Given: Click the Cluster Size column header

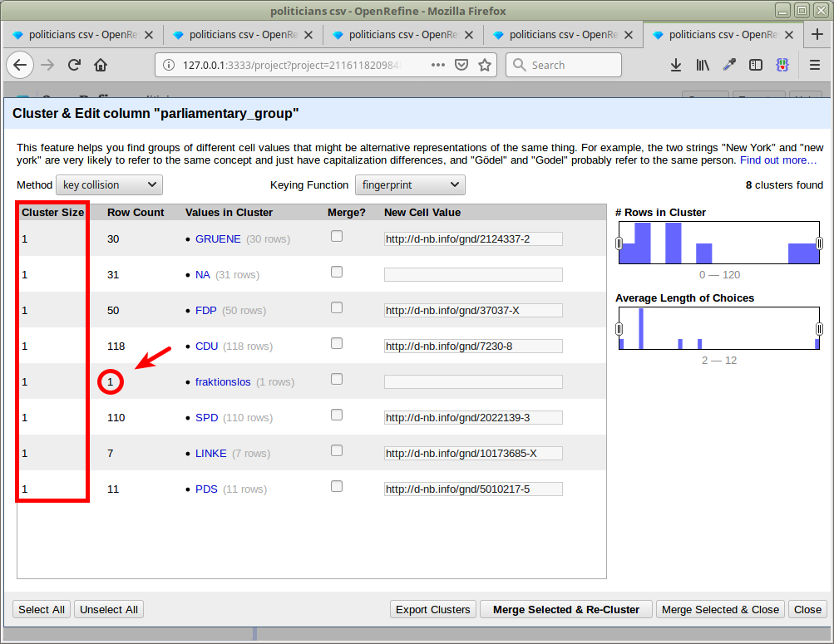Looking at the screenshot, I should 52,213.
